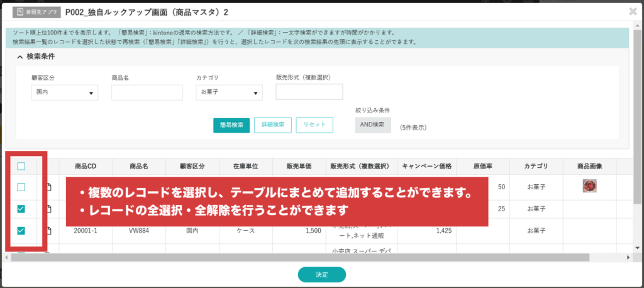Click the 販売単価 column header
The image size is (644, 288).
coord(299,167)
